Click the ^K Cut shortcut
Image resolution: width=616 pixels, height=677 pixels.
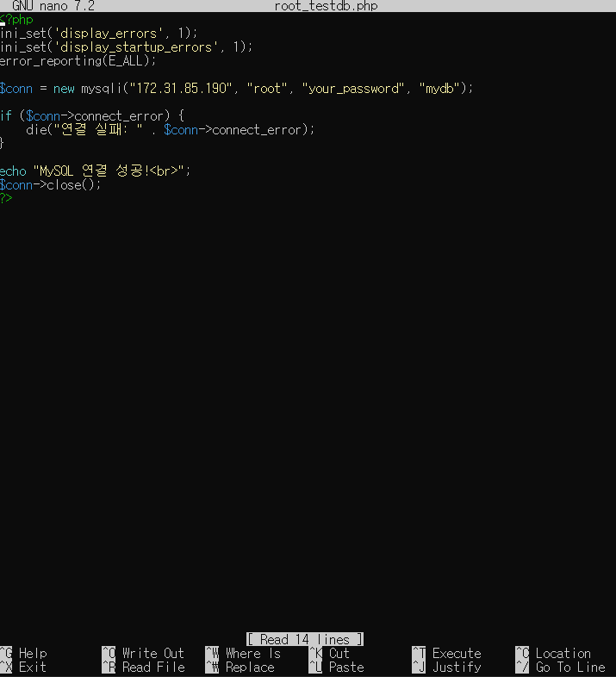point(329,653)
